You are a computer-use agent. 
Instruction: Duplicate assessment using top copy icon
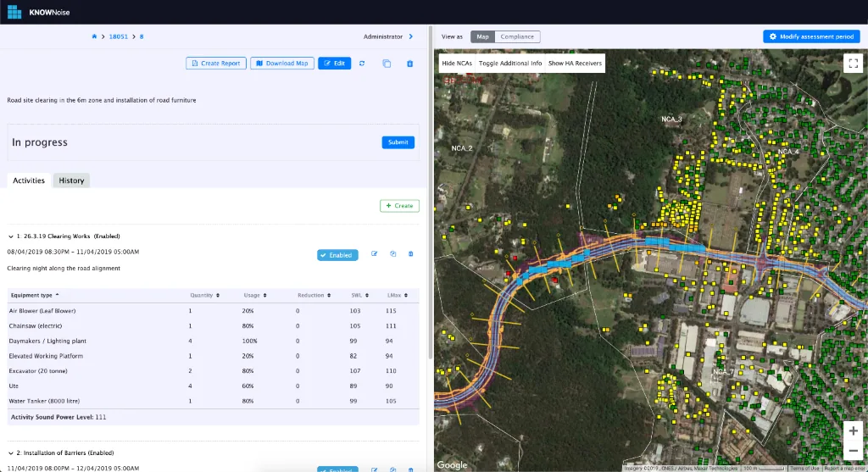387,63
